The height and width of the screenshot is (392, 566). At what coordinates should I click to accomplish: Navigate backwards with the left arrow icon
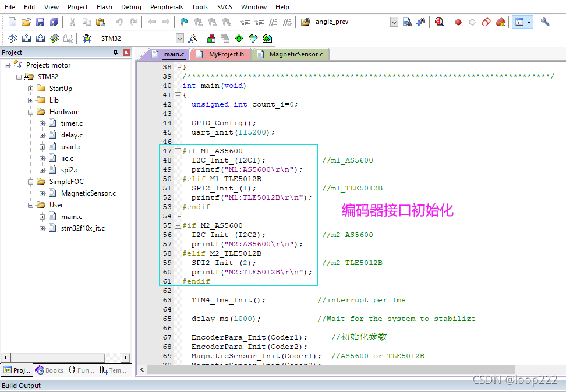pos(152,22)
